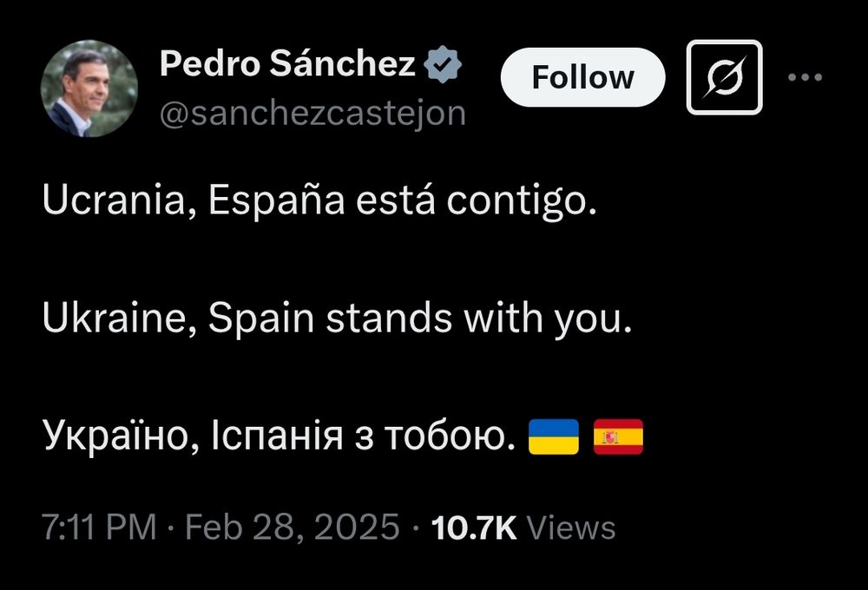The image size is (868, 590).
Task: Follow Pedro Sánchez's account
Action: (x=582, y=77)
